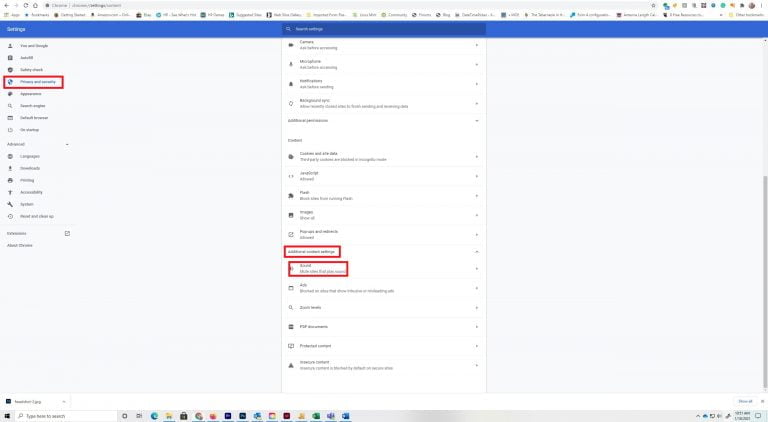Open the browser home page icon
The image size is (768, 422).
(x=35, y=5)
